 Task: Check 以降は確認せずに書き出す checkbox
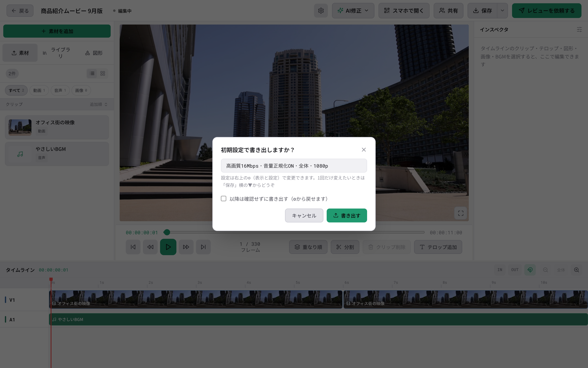224,199
